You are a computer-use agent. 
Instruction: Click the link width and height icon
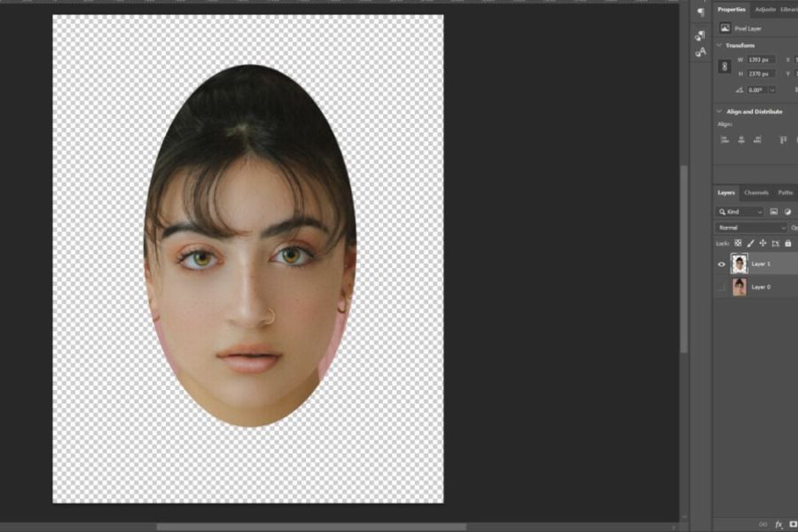coord(724,66)
